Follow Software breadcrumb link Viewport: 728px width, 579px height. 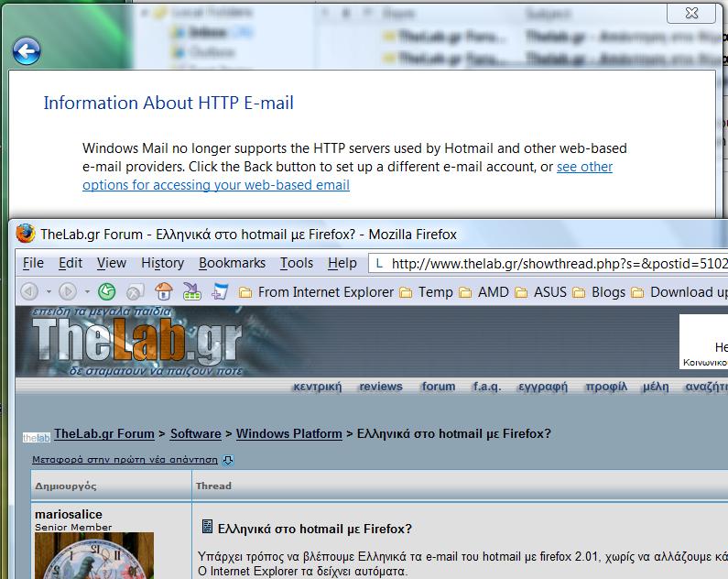point(195,433)
